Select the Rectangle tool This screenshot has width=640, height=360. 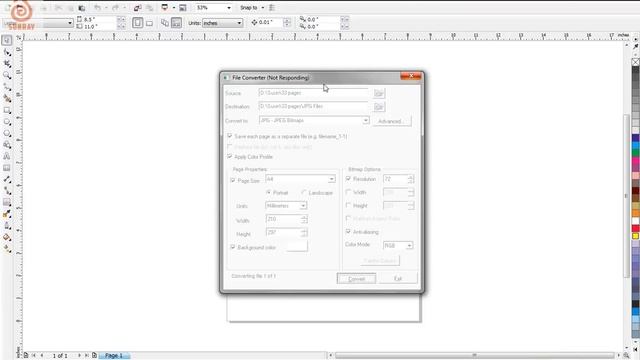click(x=7, y=110)
